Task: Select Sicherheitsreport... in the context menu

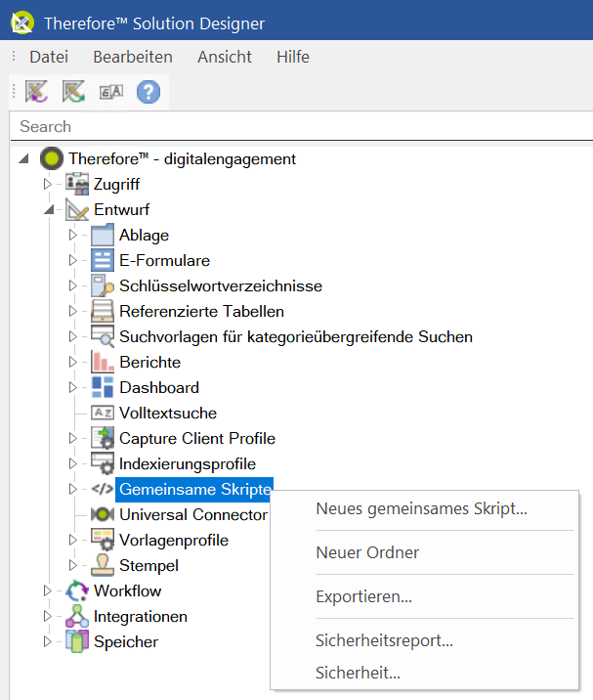Action: tap(385, 640)
